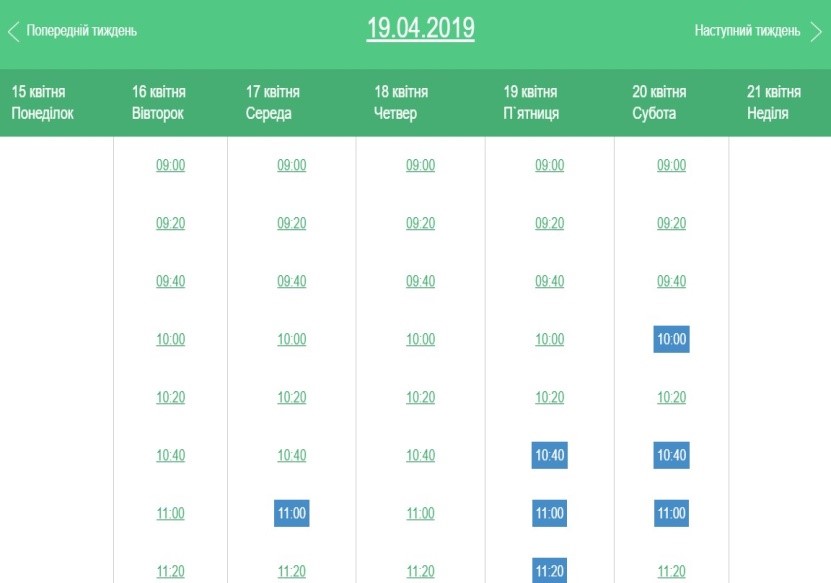Select 10:40 slot on Вівторок
The height and width of the screenshot is (583, 831).
point(171,455)
